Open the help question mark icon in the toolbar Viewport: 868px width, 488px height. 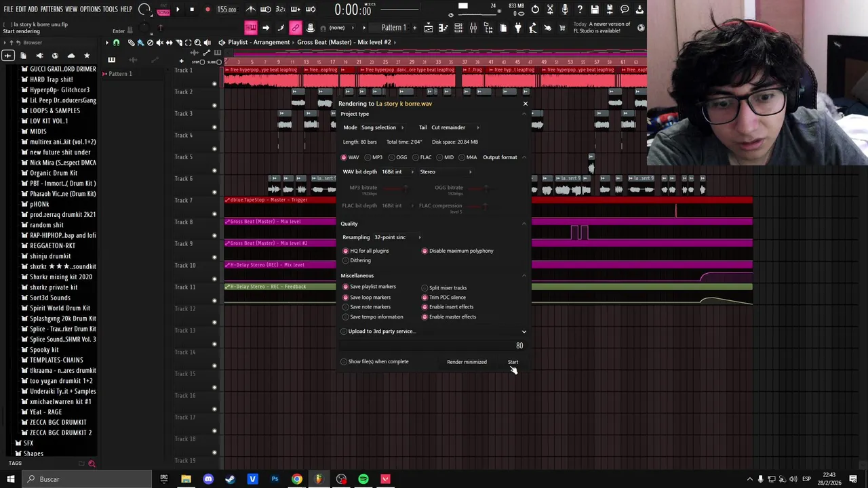click(580, 9)
